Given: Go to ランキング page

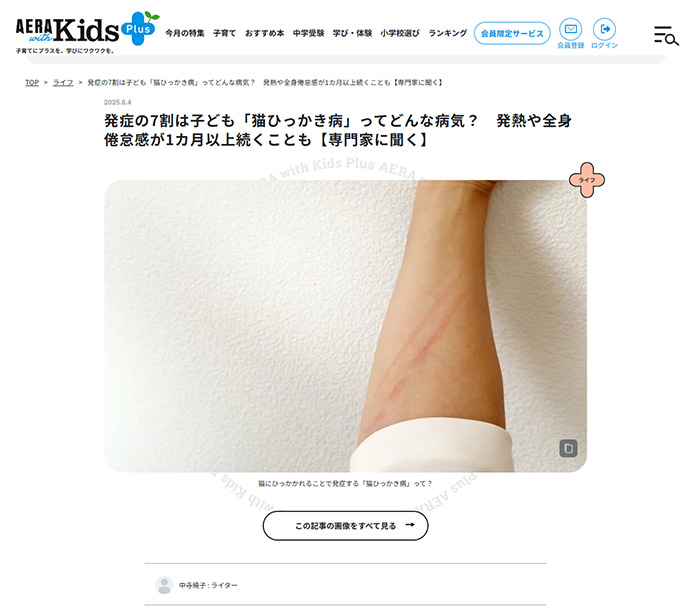Looking at the screenshot, I should (447, 33).
